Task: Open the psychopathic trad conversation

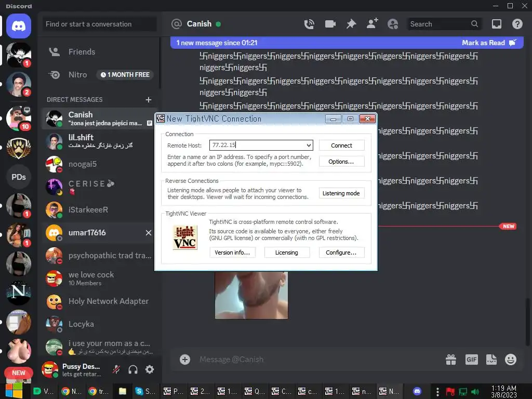Action: (98, 256)
